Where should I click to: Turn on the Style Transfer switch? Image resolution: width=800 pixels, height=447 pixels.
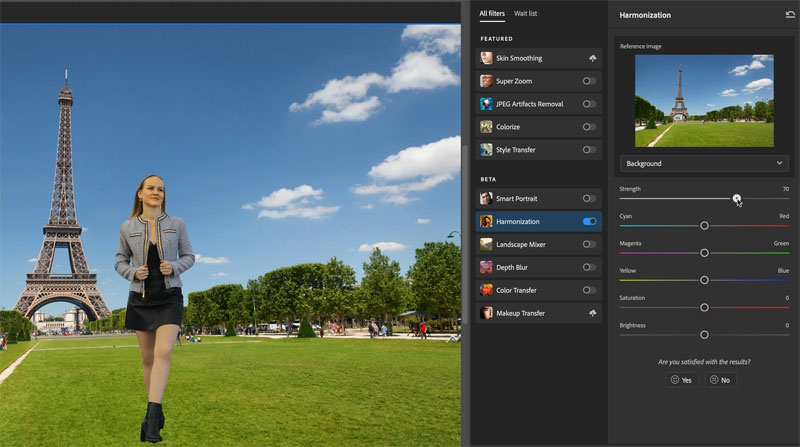tap(589, 150)
